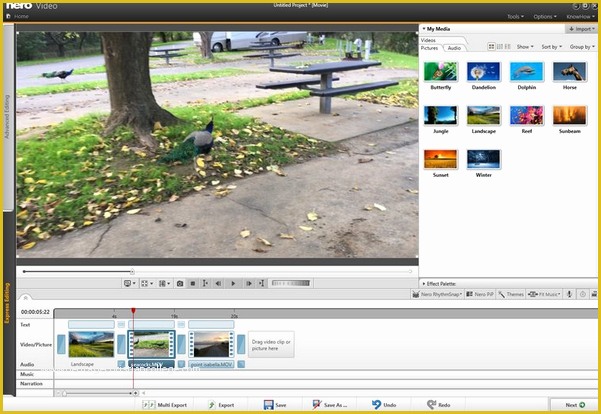Jump to the start marker of the clip
This screenshot has width=601, height=414.
click(205, 283)
